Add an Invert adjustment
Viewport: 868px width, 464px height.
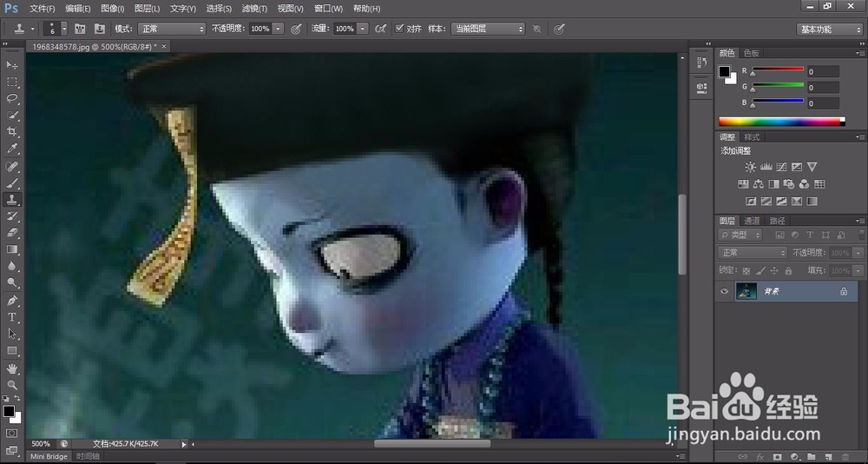coord(751,202)
